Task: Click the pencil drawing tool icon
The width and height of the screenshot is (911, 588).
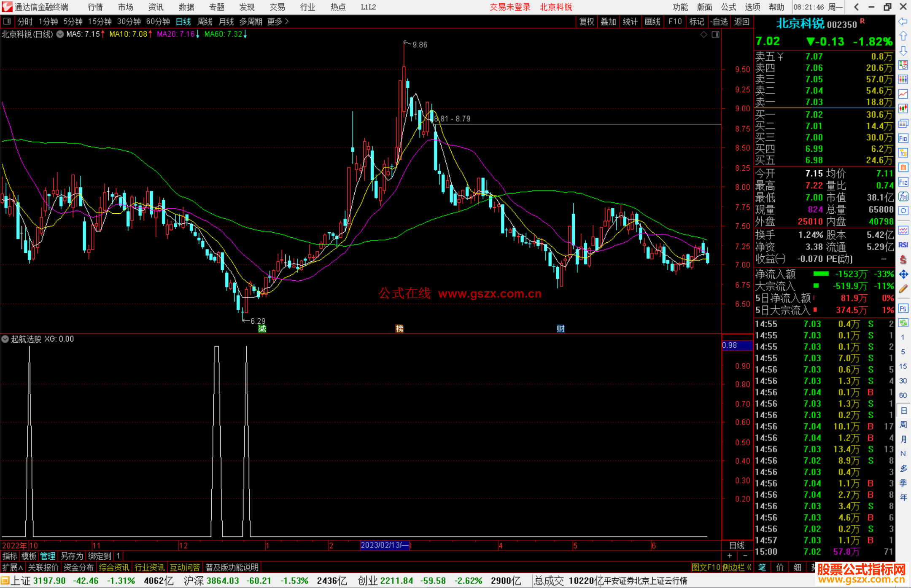Action: click(x=903, y=289)
